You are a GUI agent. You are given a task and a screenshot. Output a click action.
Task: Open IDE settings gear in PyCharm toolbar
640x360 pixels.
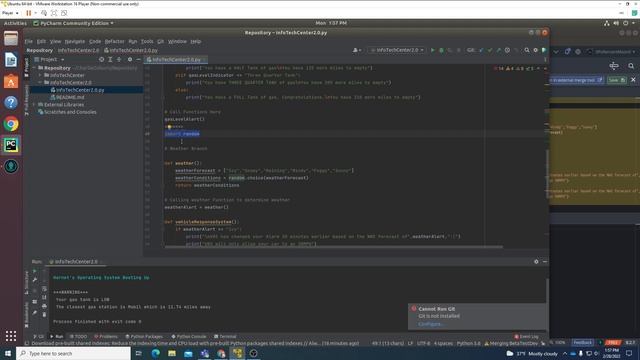[x=536, y=50]
